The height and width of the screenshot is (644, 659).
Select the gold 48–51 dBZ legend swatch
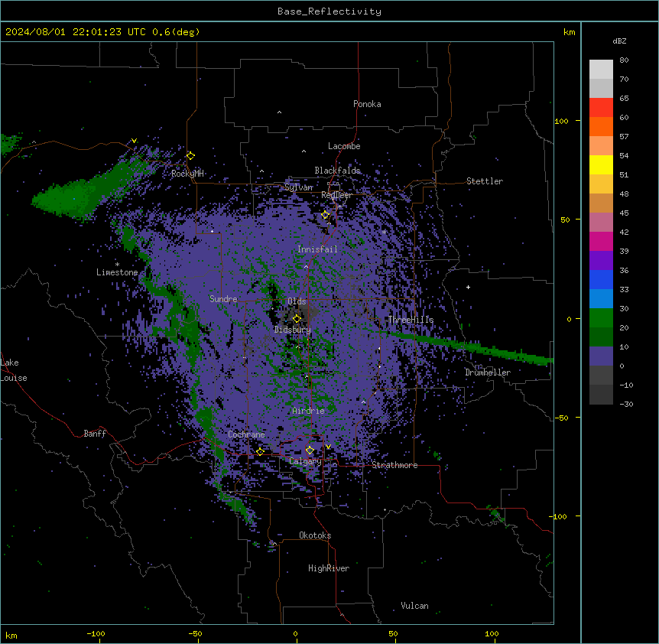point(601,184)
